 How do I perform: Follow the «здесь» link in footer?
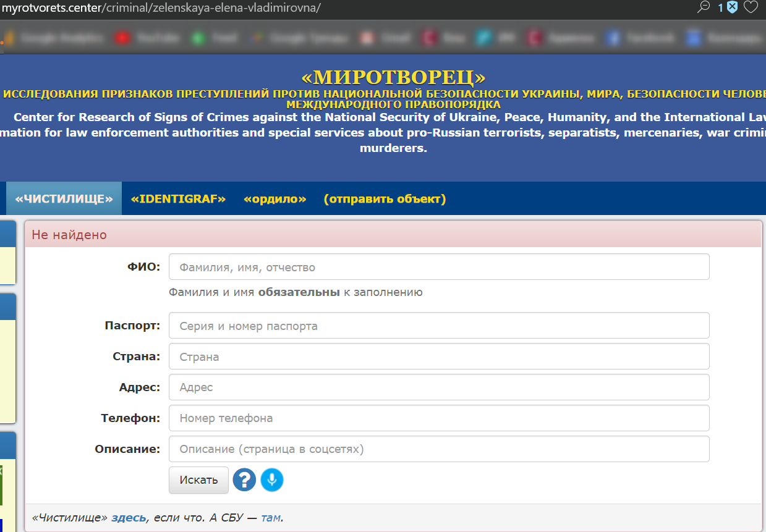129,518
